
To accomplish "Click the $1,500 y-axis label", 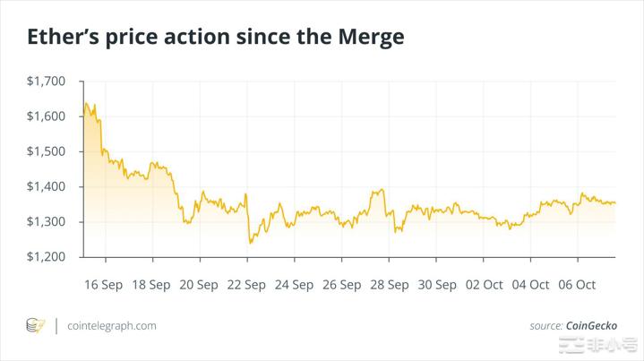I will click(47, 151).
